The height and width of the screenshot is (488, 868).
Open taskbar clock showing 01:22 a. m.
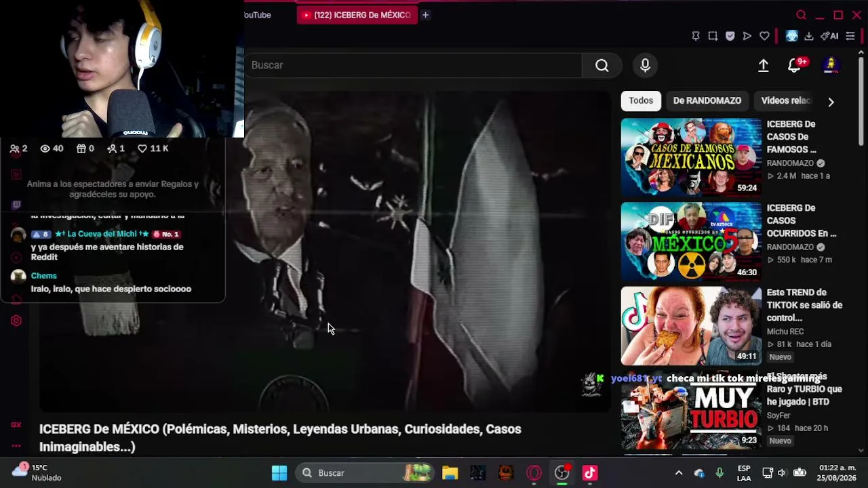pos(837,473)
